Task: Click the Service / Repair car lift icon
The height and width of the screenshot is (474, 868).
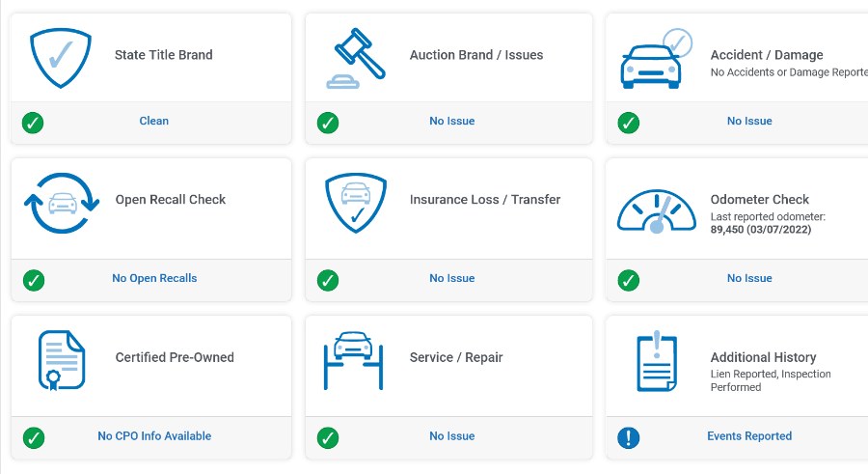Action: pos(353,360)
